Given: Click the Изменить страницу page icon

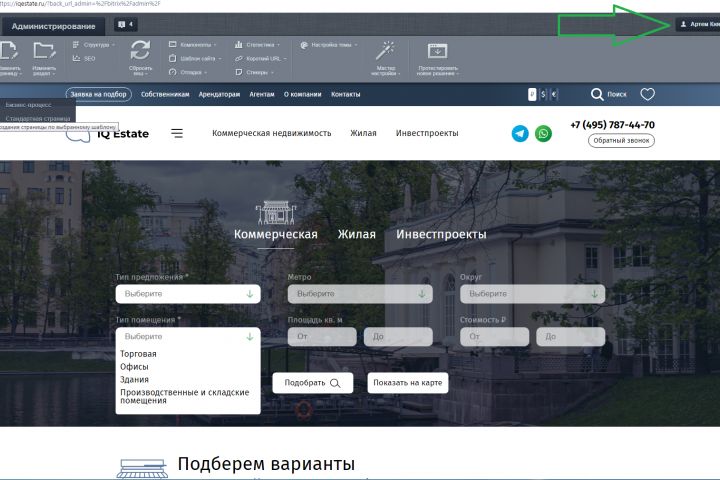Looking at the screenshot, I should (x=9, y=51).
